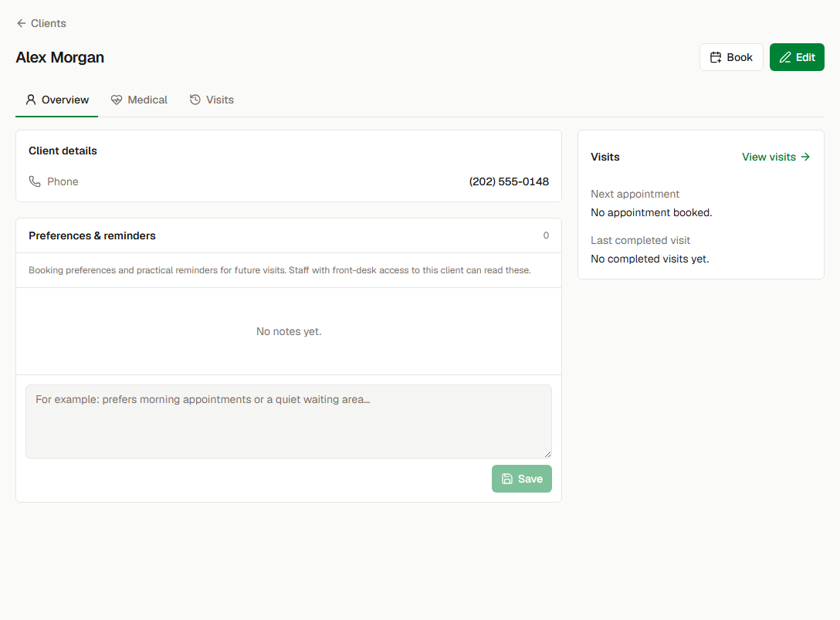Screen dimensions: 840x620
Task: Click the notes count 0 badge
Action: [546, 235]
